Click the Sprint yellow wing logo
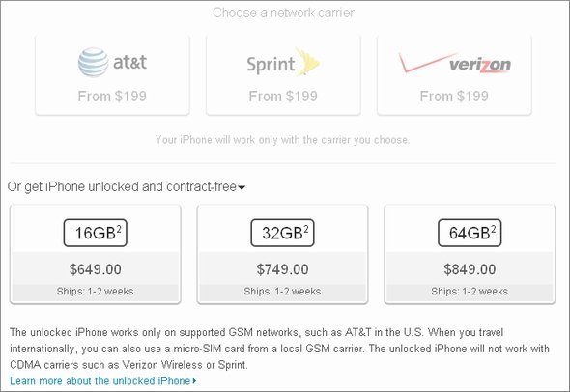The height and width of the screenshot is (392, 570). tap(307, 62)
